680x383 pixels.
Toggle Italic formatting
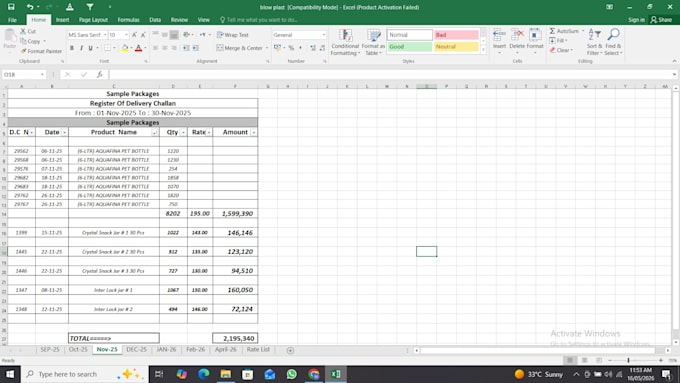[x=81, y=48]
